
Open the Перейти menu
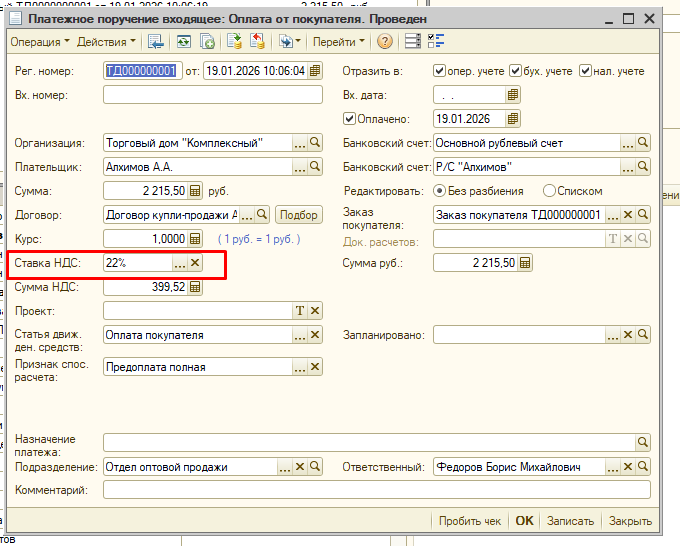coord(339,42)
